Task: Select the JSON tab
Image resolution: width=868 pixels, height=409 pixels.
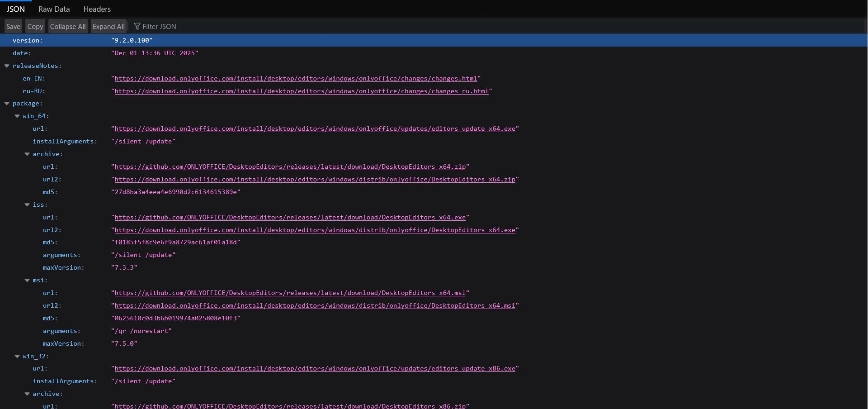Action: [x=15, y=9]
